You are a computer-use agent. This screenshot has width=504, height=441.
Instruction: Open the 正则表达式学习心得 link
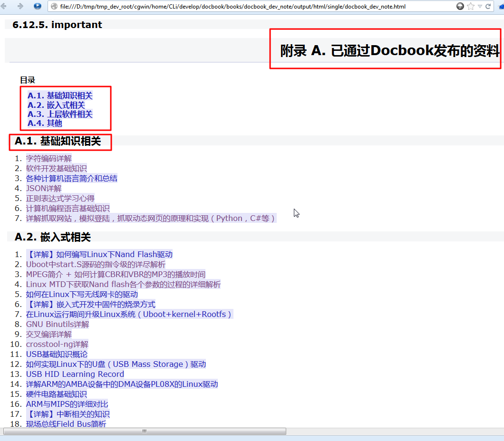[x=60, y=198]
